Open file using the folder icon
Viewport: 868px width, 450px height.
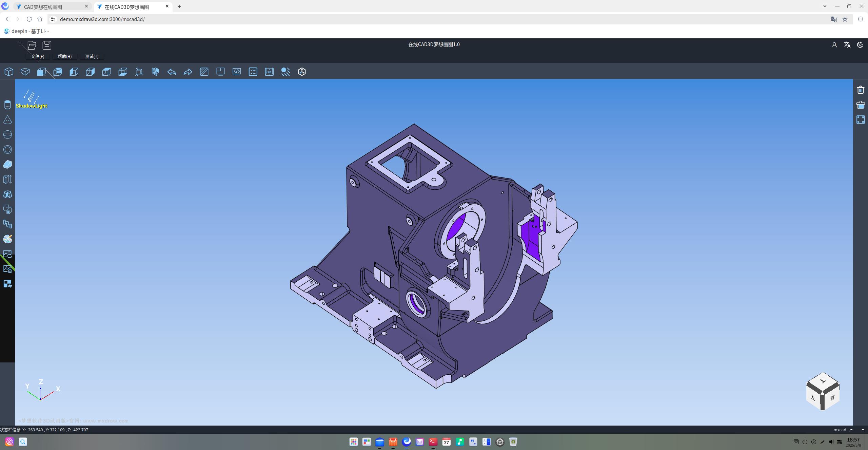coord(32,45)
